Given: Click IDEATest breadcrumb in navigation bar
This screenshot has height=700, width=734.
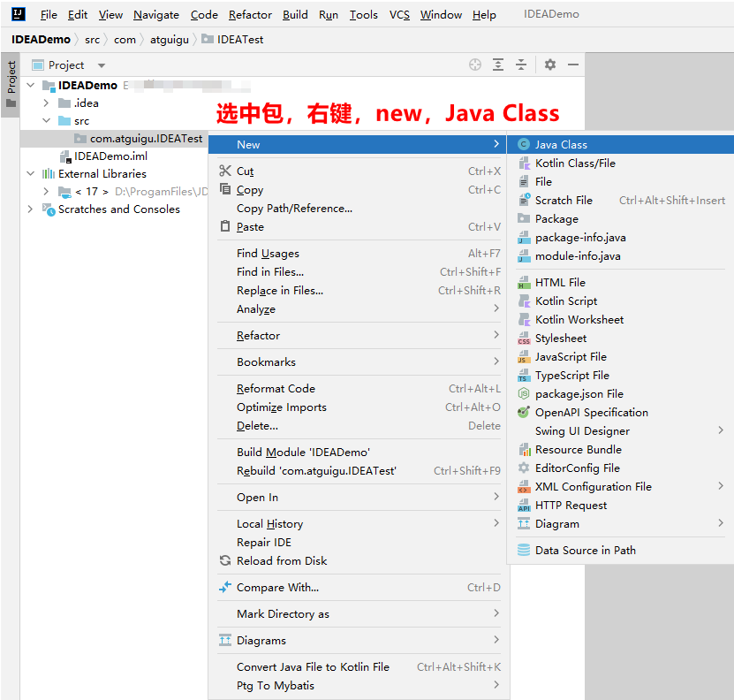Looking at the screenshot, I should pos(232,40).
